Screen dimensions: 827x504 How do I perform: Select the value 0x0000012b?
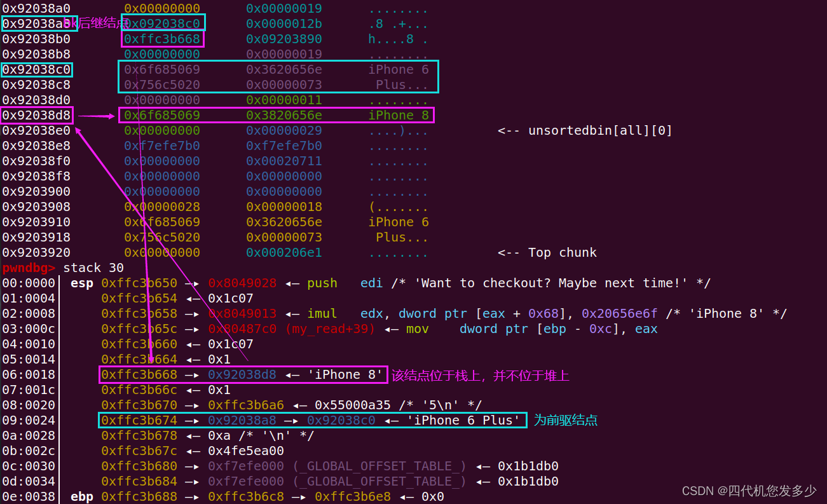click(284, 24)
